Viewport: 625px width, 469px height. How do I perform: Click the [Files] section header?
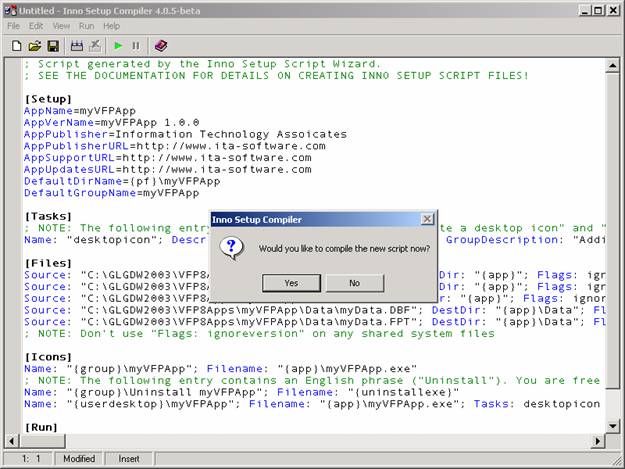[48, 263]
